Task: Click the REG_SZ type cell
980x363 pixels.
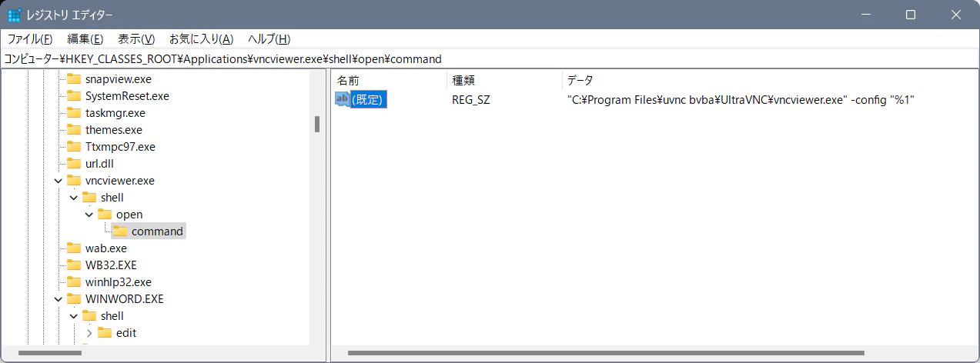Action: click(470, 100)
